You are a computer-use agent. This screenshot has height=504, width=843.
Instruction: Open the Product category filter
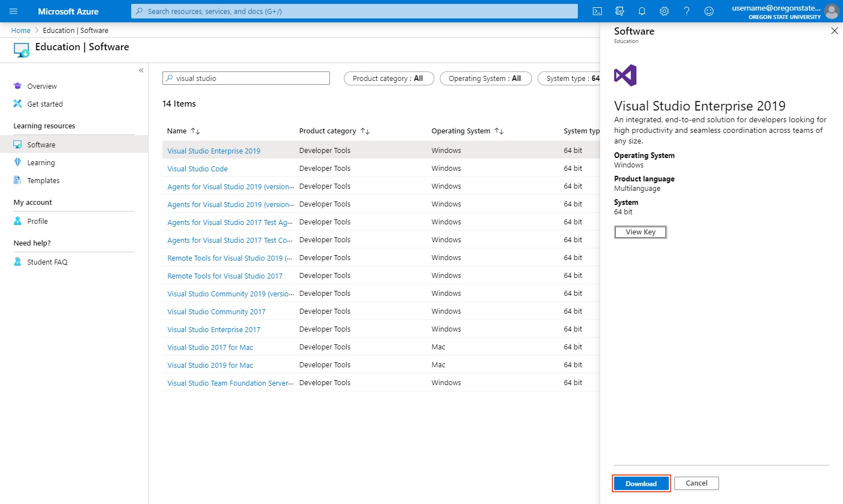coord(389,78)
